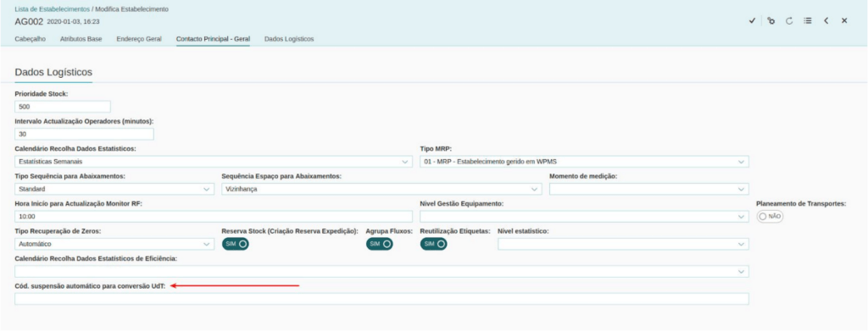868x331 pixels.
Task: Open the Endereço Geral tab
Action: click(x=139, y=39)
